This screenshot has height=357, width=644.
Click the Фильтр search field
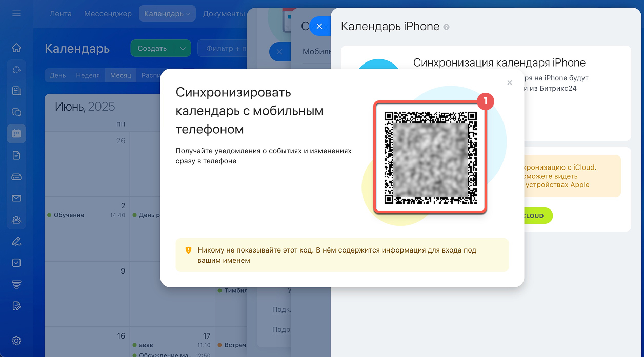(223, 49)
